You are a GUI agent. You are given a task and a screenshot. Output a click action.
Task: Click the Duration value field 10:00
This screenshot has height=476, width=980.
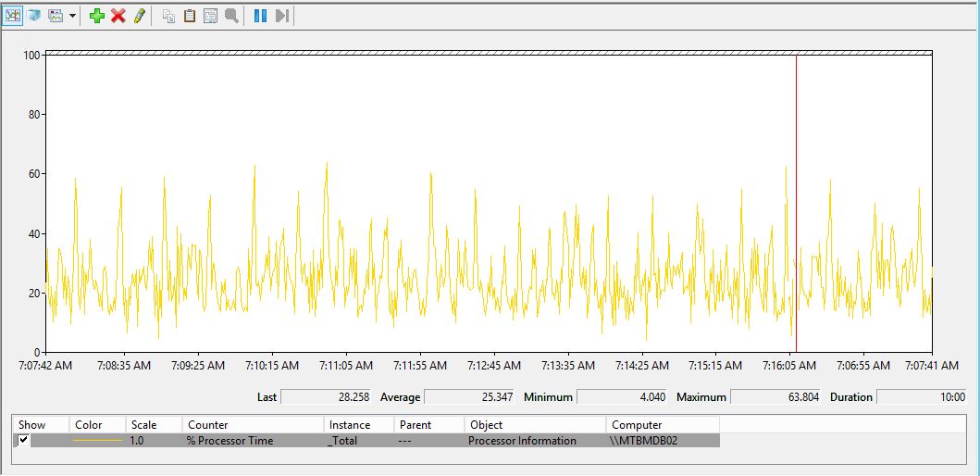point(922,396)
